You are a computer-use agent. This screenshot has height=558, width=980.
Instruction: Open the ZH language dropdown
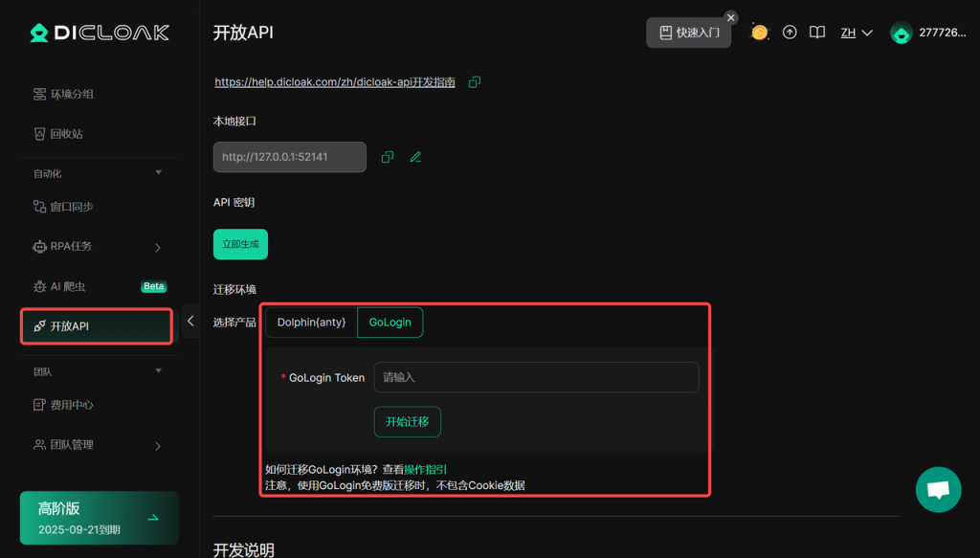coord(857,33)
